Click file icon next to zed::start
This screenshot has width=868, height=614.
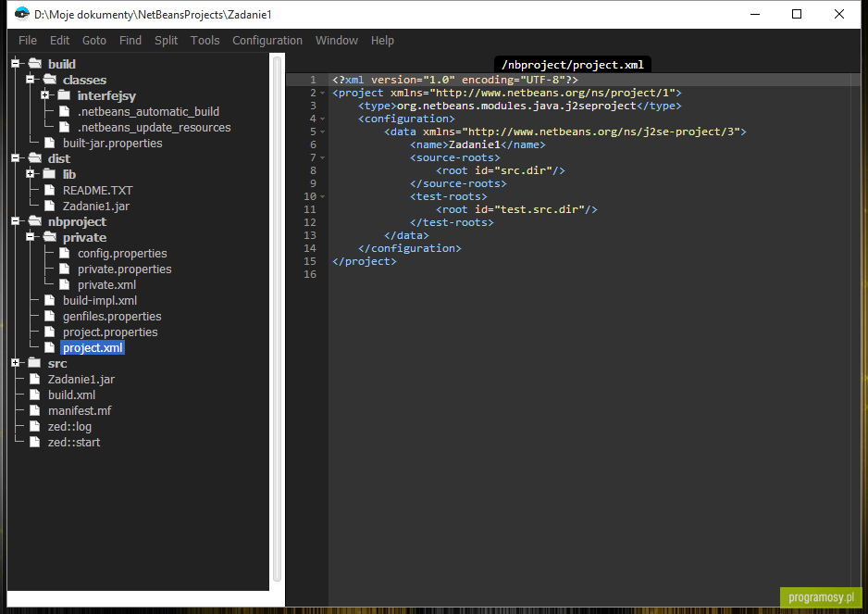[x=34, y=443]
